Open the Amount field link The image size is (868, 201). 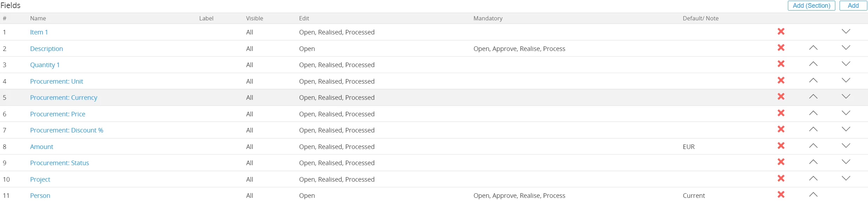point(41,147)
